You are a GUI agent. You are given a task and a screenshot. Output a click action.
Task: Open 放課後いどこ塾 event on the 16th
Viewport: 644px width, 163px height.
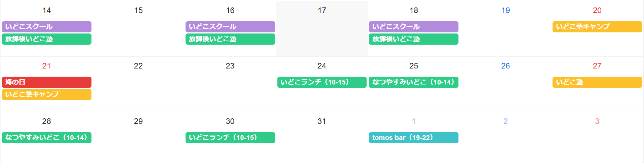230,39
